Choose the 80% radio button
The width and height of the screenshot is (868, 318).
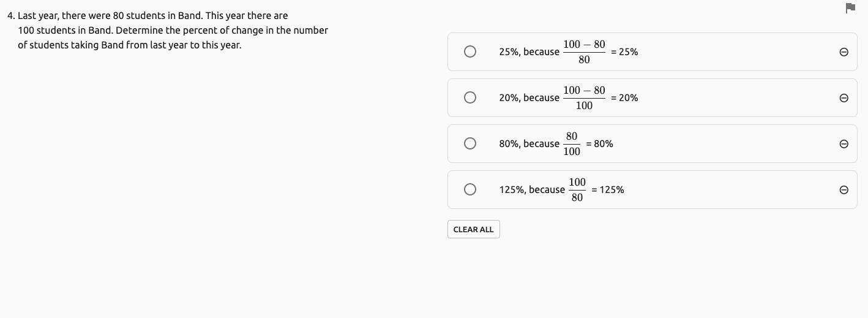click(470, 143)
